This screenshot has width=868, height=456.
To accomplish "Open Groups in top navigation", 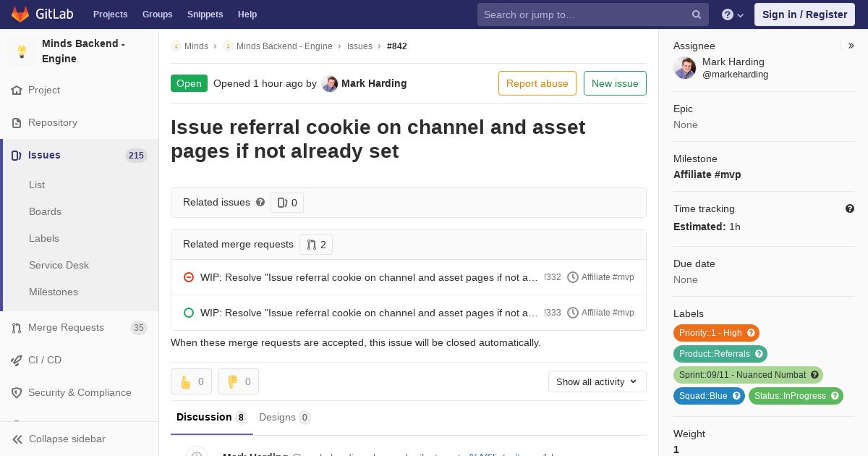I will (x=158, y=14).
